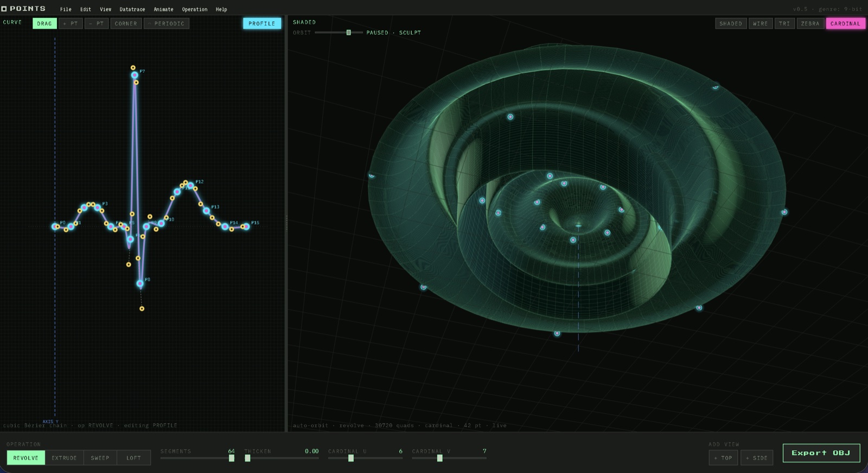Click the version 'v0.5 · genre: 9-bit' text
The height and width of the screenshot is (473, 868).
tap(827, 9)
